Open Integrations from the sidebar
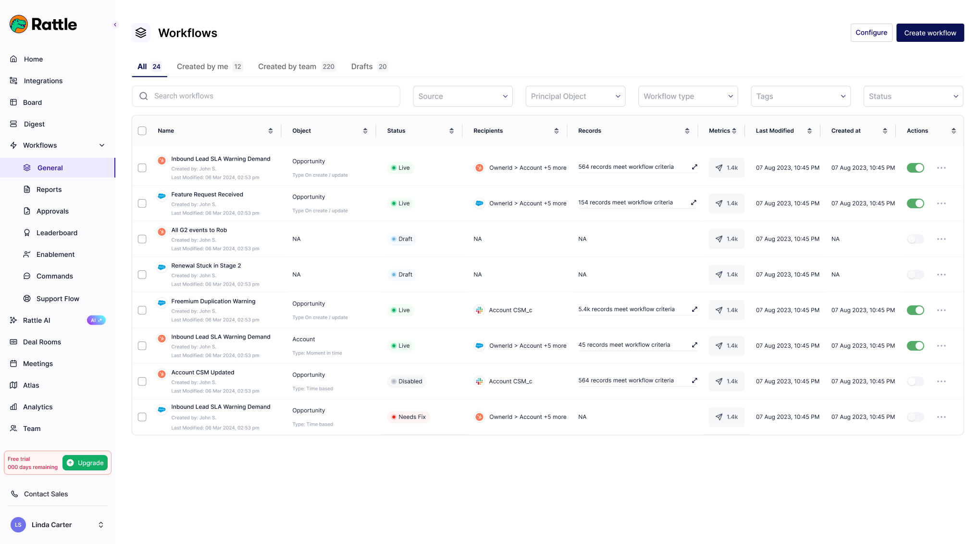The image size is (980, 544). pyautogui.click(x=43, y=81)
